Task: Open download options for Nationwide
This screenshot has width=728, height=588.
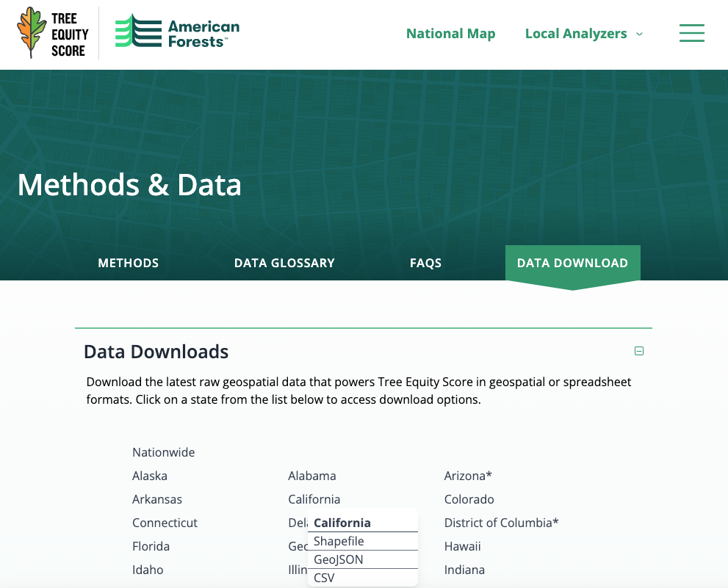Action: (163, 452)
